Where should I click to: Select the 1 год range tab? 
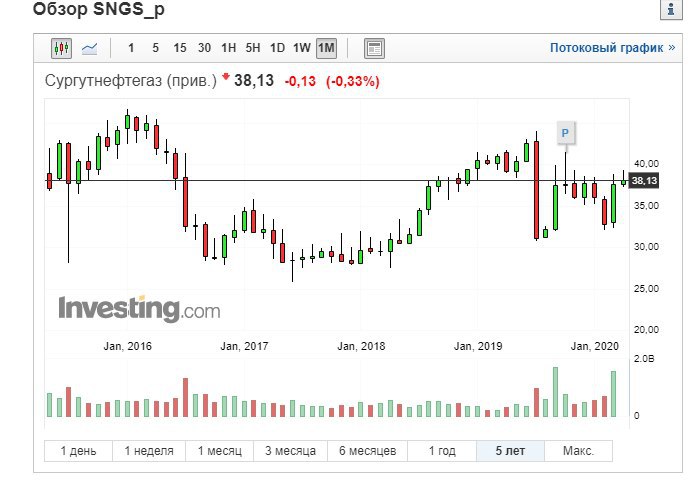[x=441, y=451]
